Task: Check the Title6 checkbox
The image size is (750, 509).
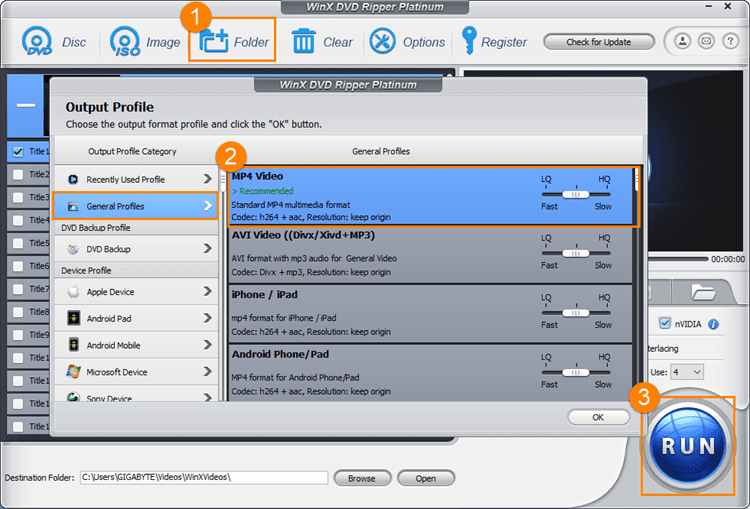Action: (x=18, y=266)
